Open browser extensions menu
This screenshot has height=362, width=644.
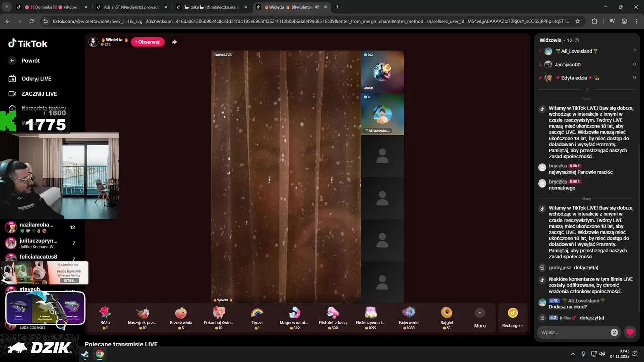pyautogui.click(x=595, y=21)
